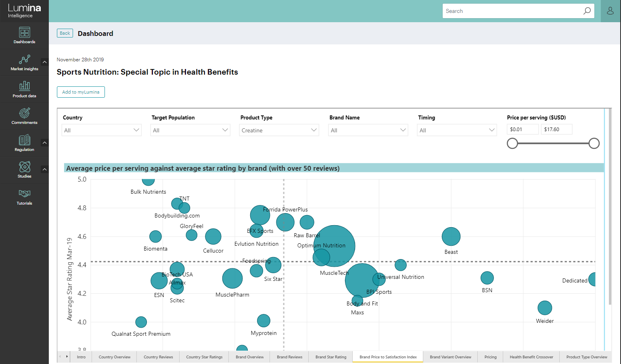Click the Lumina Intelligence logo
Viewport: 621px width, 364px height.
24,11
